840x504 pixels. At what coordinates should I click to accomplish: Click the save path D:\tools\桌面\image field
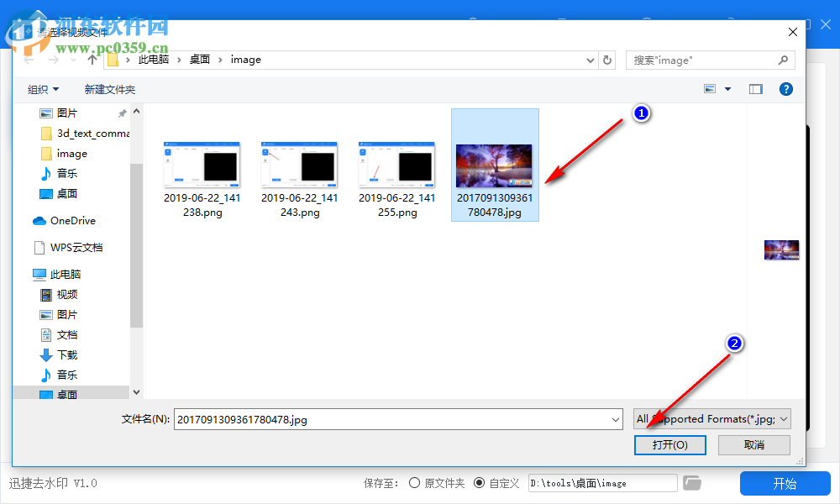click(602, 483)
